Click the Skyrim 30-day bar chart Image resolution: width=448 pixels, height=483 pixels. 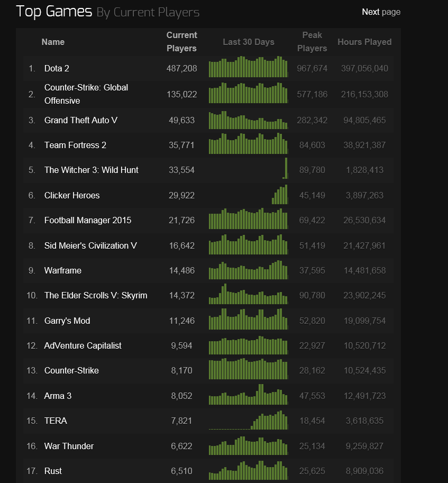[248, 294]
